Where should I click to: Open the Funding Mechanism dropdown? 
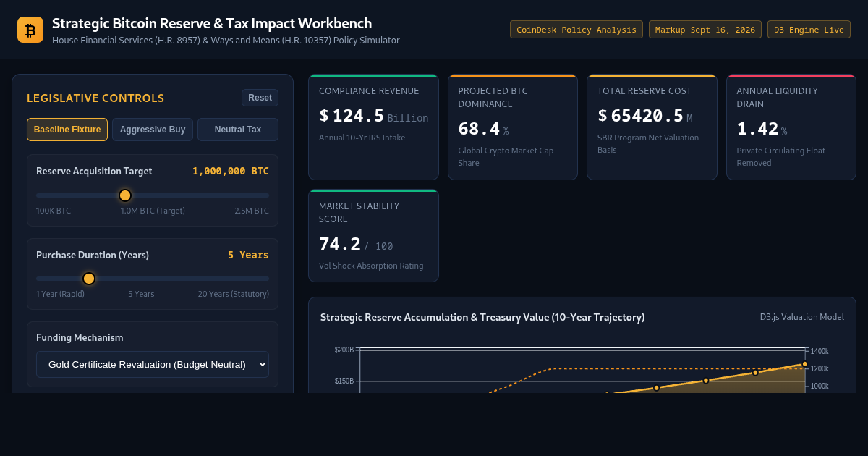click(x=153, y=364)
